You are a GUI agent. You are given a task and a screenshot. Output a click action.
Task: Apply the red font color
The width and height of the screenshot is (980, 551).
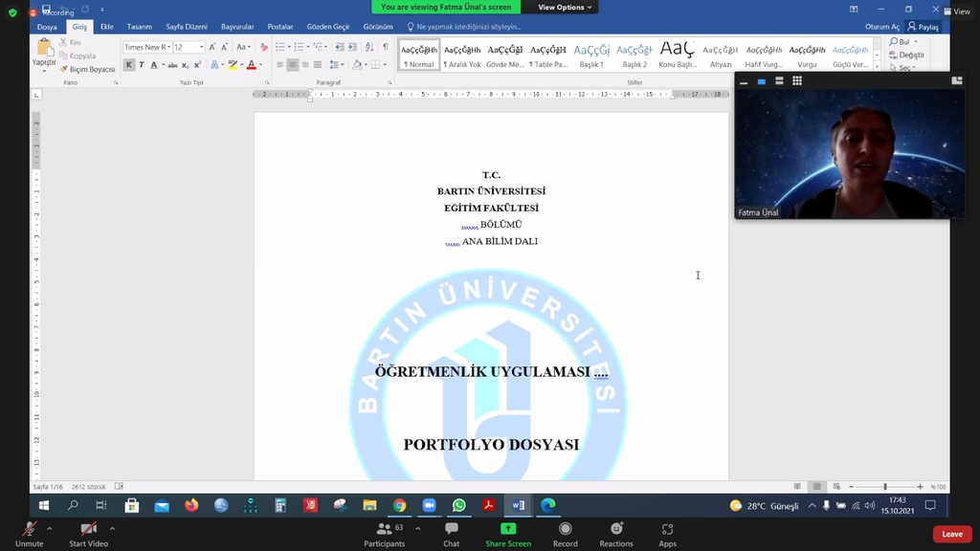click(x=252, y=65)
